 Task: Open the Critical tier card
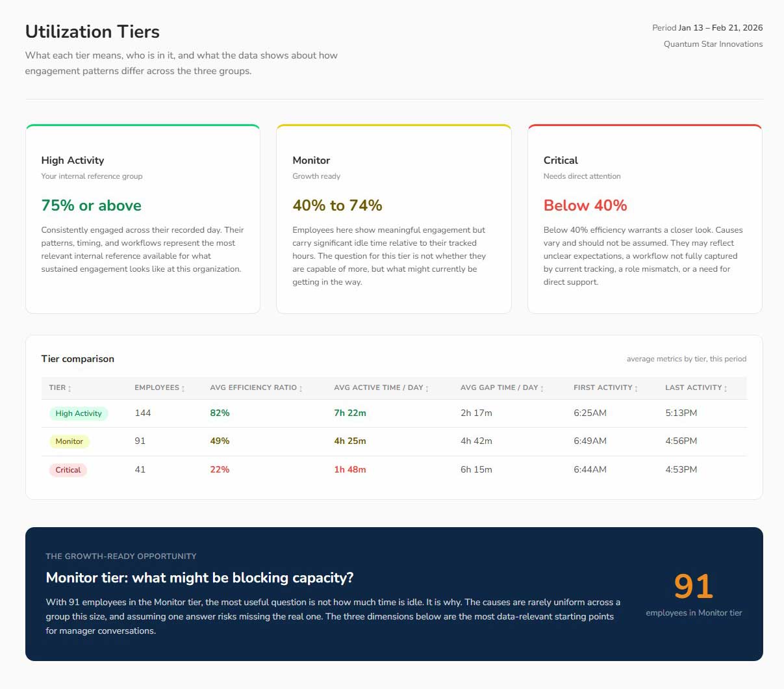point(645,219)
